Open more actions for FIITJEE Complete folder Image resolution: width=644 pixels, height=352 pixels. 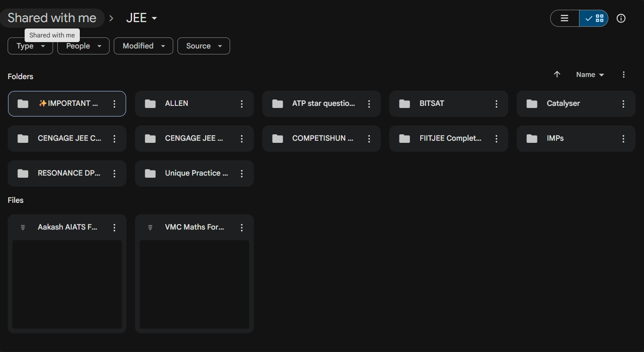pos(496,139)
